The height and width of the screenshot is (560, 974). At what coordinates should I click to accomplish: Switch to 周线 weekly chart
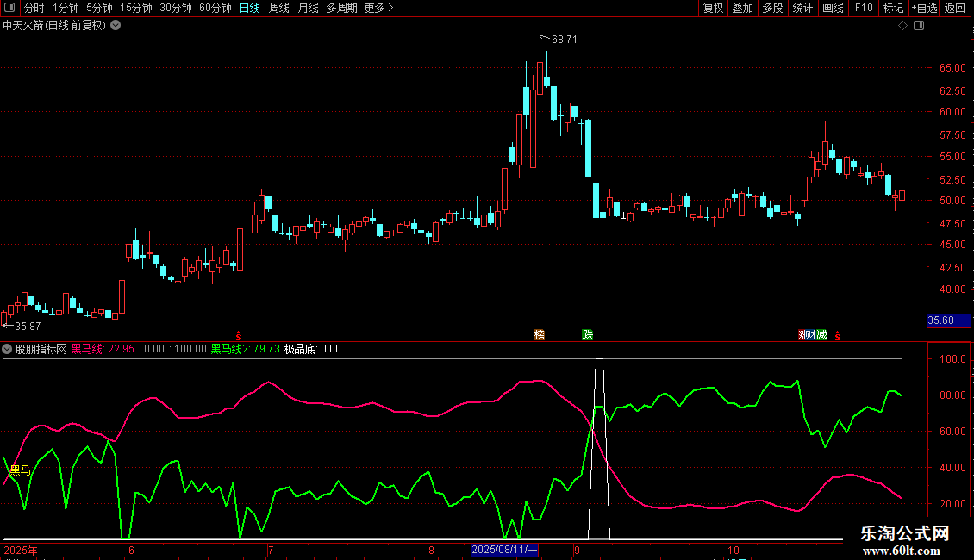[x=279, y=8]
